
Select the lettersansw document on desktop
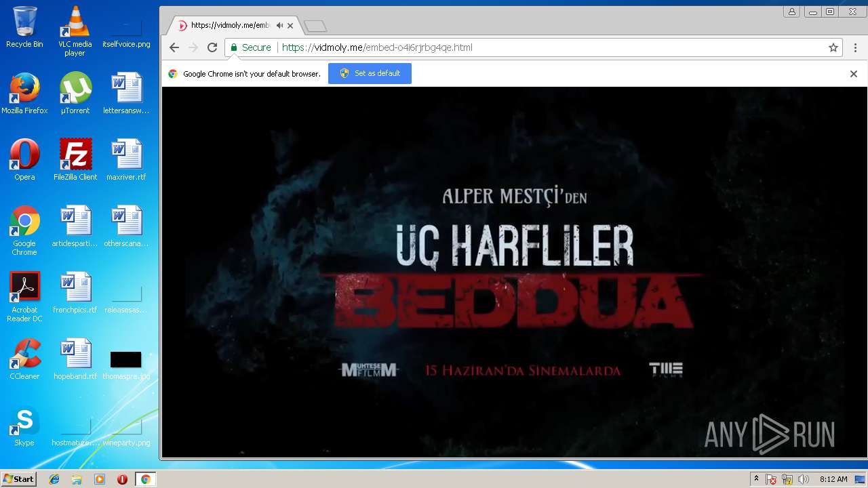pyautogui.click(x=126, y=94)
